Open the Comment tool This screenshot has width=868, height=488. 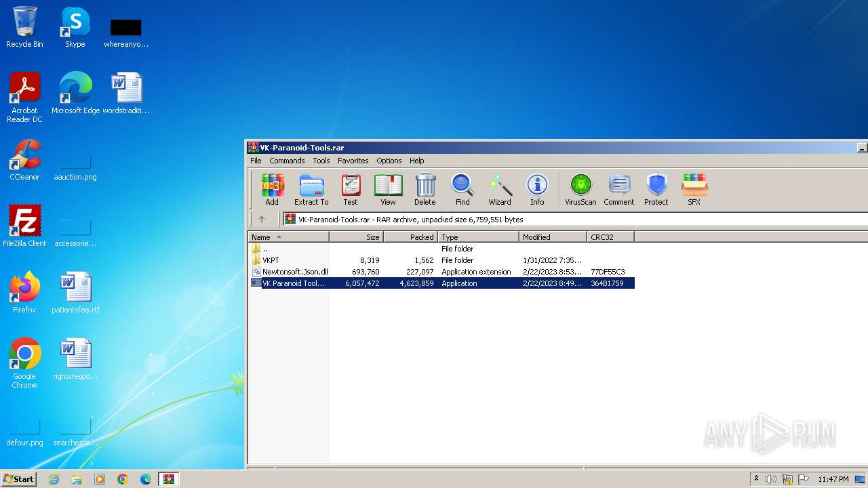(x=619, y=189)
